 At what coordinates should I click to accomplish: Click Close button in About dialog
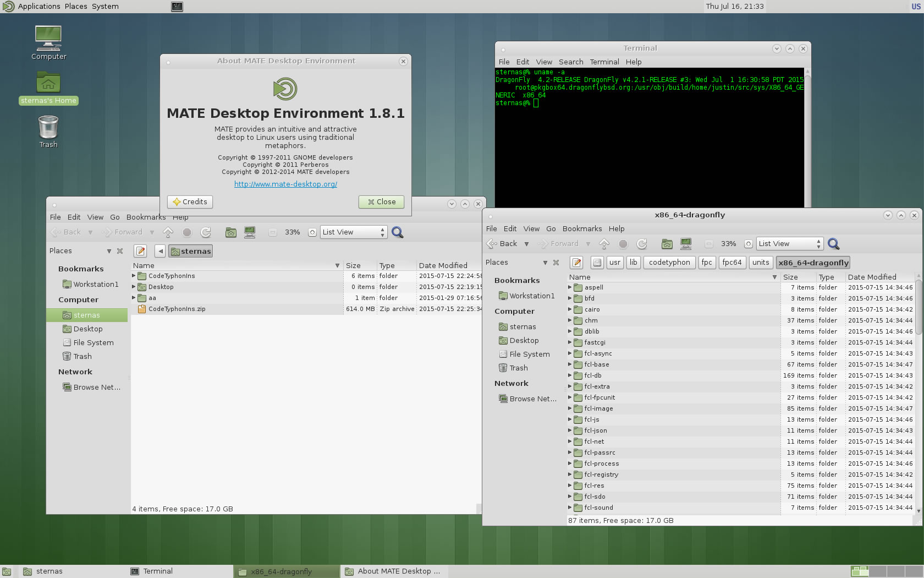pos(381,202)
